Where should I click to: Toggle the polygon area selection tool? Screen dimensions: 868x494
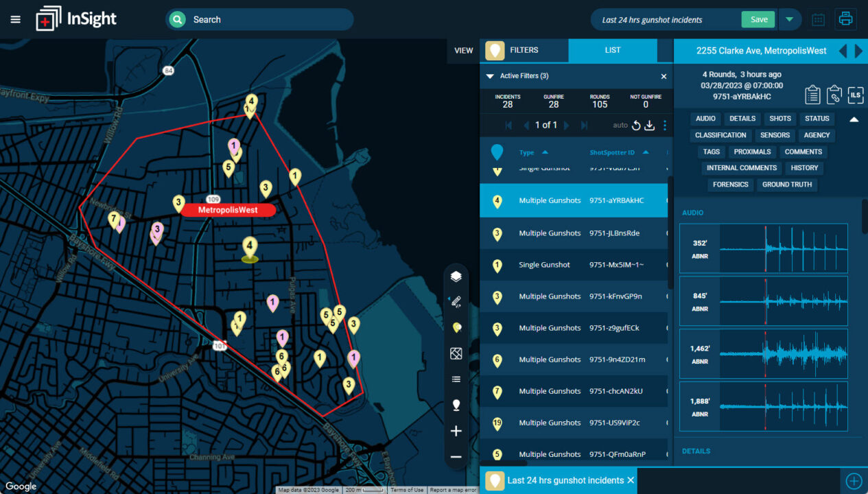click(456, 354)
